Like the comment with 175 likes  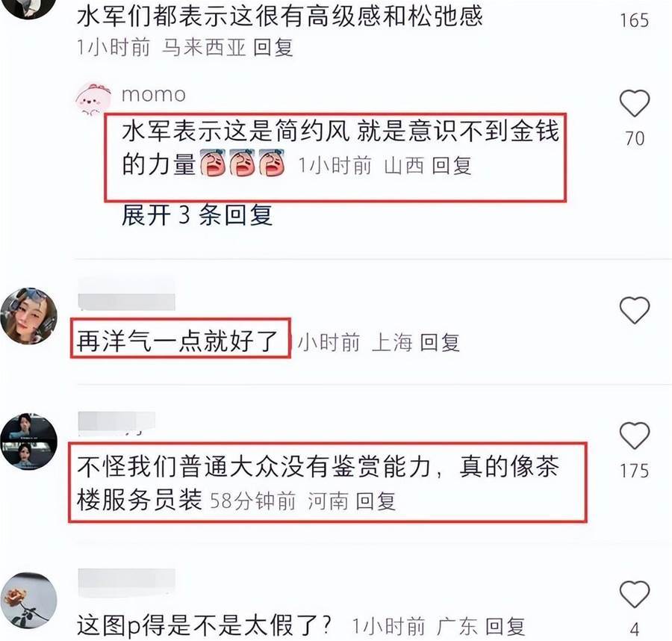coord(634,436)
